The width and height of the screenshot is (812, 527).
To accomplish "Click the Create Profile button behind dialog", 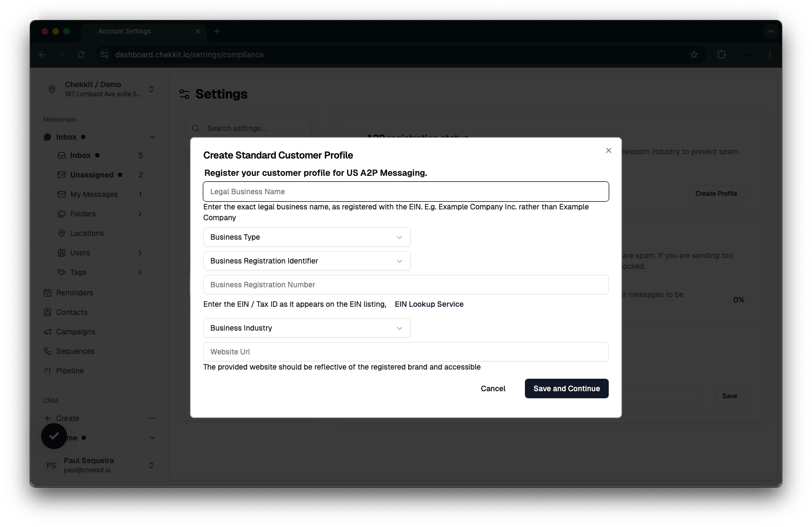I will click(x=716, y=194).
